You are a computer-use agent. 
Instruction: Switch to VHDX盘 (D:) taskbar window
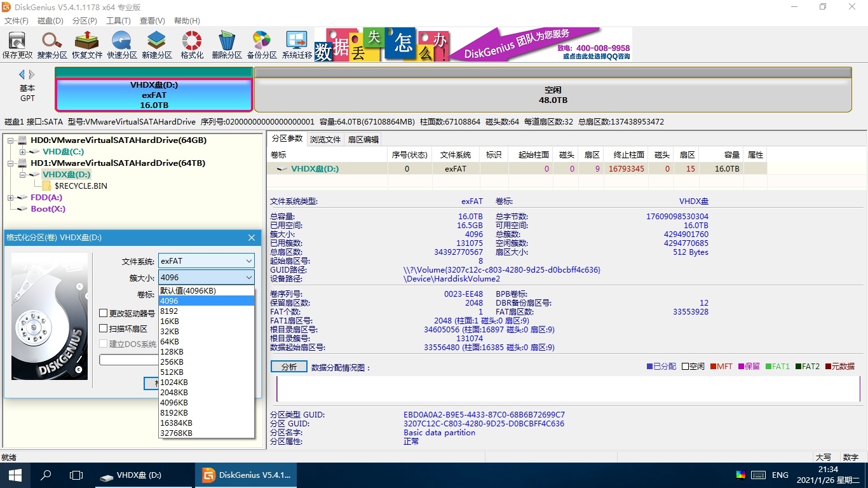[145, 475]
